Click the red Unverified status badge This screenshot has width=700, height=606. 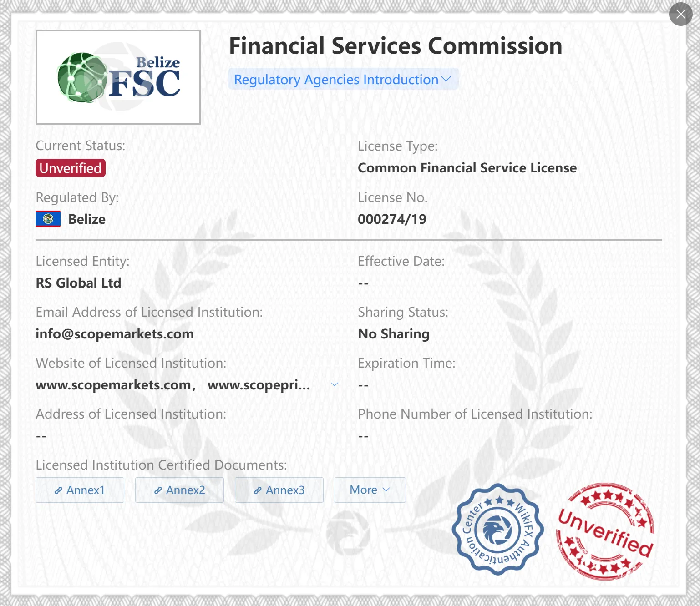71,168
